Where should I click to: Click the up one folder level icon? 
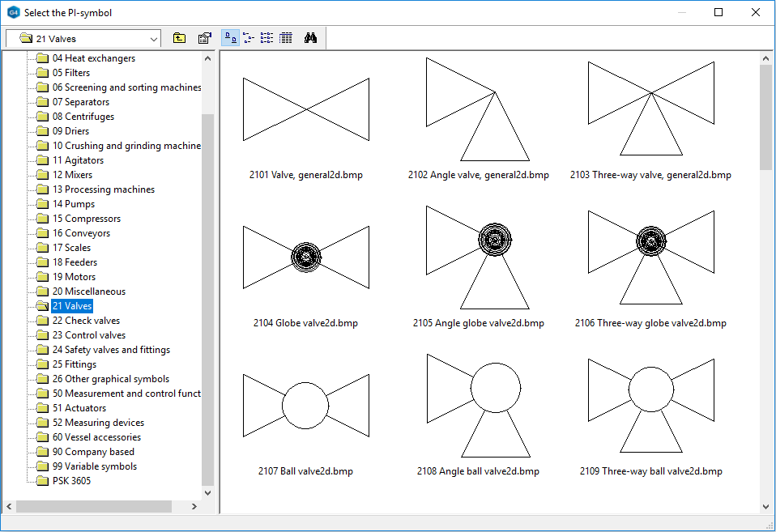coord(179,38)
